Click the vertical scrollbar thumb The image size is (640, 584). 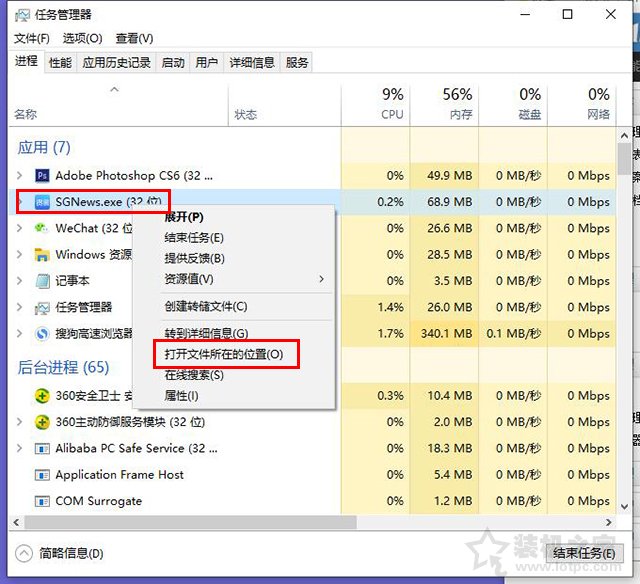(x=624, y=159)
